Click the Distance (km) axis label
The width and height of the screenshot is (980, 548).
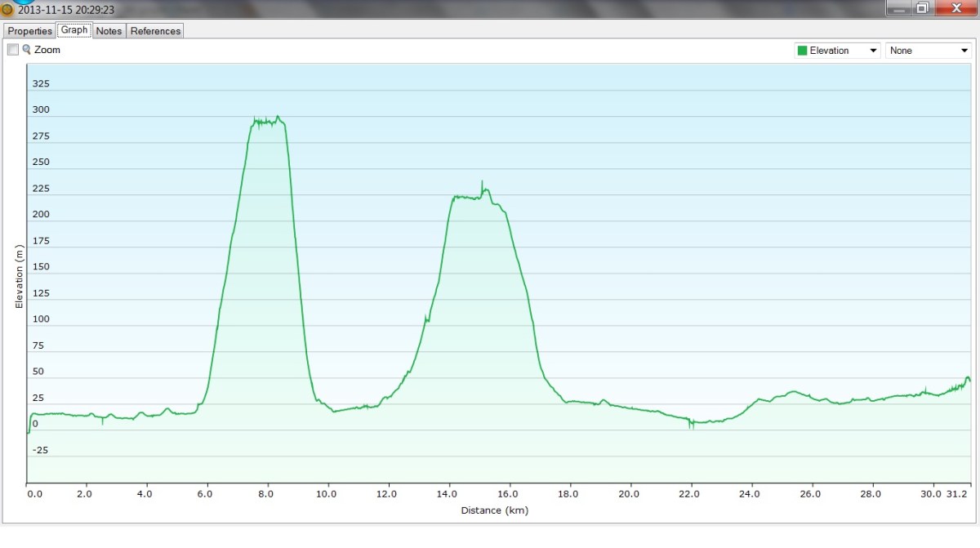coord(495,511)
